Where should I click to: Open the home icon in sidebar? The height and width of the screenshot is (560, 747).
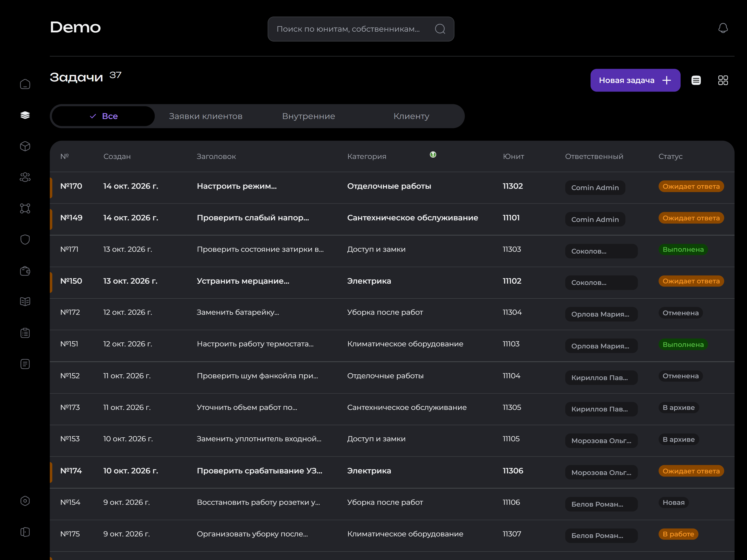[25, 84]
